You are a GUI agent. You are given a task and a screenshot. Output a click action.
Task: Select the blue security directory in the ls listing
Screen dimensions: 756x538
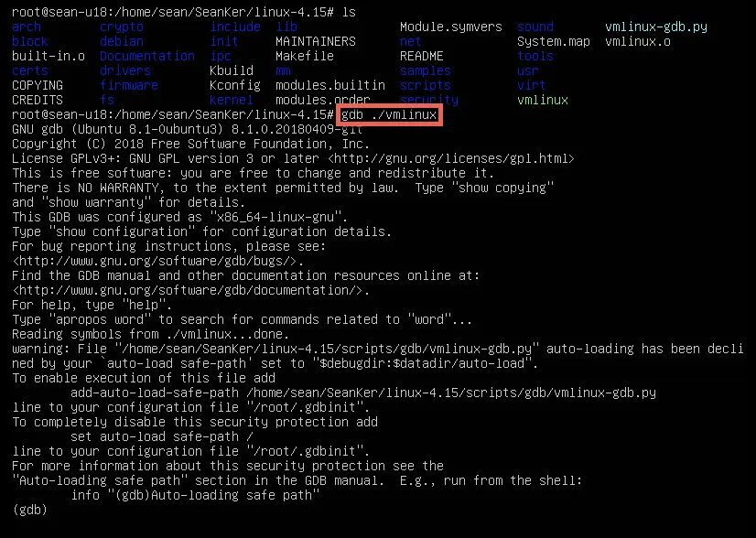pos(429,100)
